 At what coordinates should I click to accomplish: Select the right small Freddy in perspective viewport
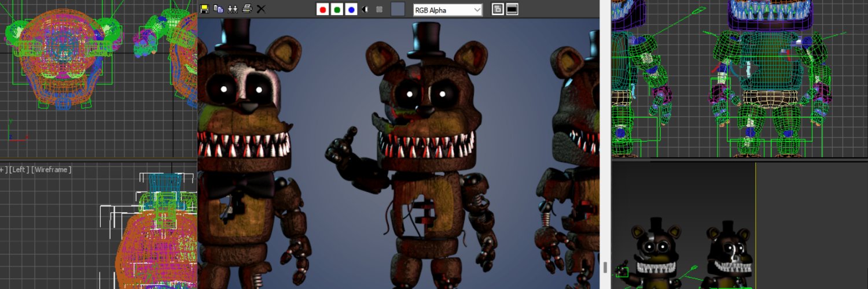(x=729, y=254)
